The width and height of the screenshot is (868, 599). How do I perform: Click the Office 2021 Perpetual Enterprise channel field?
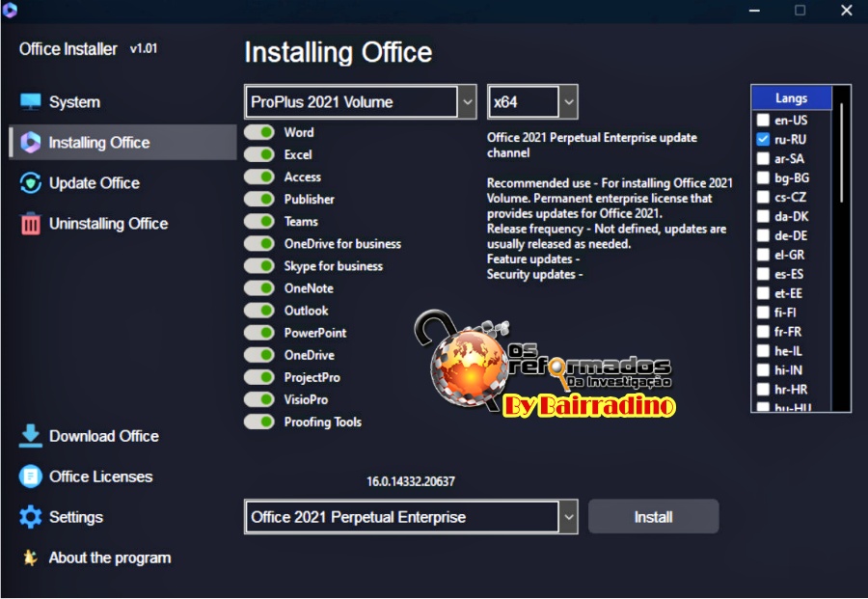(402, 517)
